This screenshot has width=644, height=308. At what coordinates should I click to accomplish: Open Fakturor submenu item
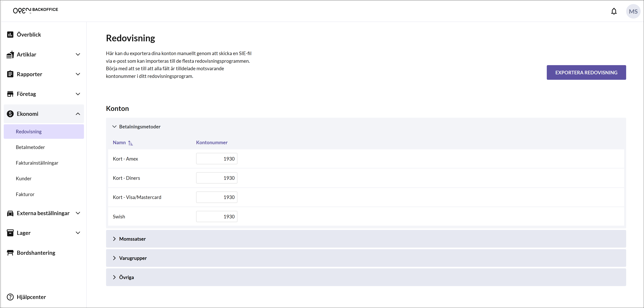[x=25, y=194]
